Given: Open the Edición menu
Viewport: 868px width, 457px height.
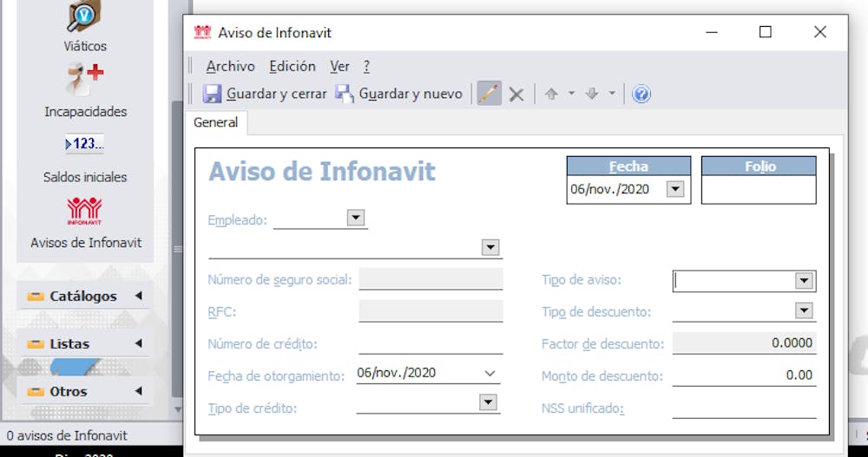Looking at the screenshot, I should pyautogui.click(x=293, y=67).
